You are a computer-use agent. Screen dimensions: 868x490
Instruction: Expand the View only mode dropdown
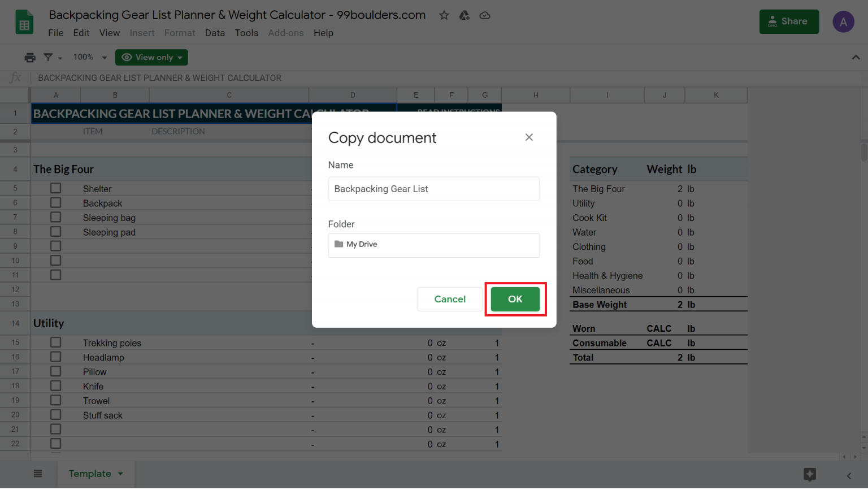[151, 57]
